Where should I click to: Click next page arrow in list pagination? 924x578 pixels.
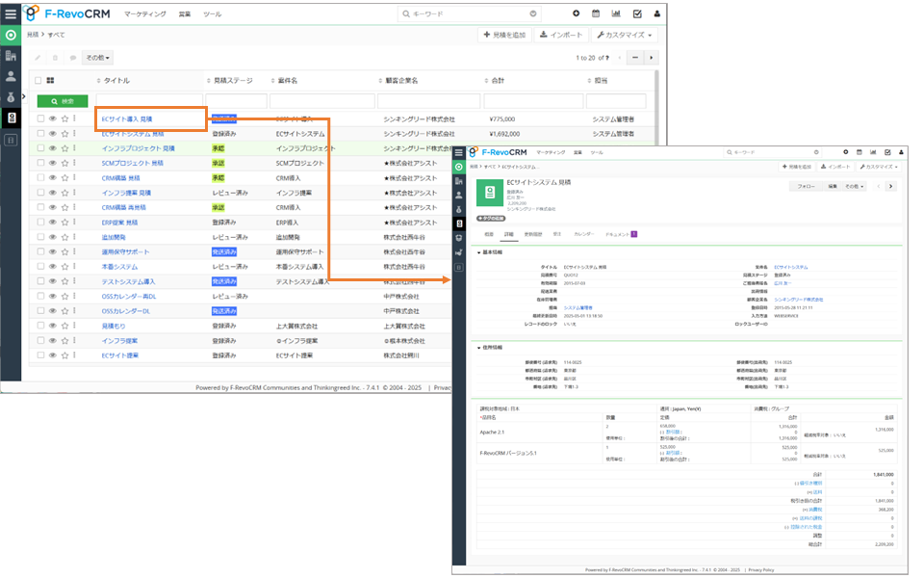coord(652,58)
